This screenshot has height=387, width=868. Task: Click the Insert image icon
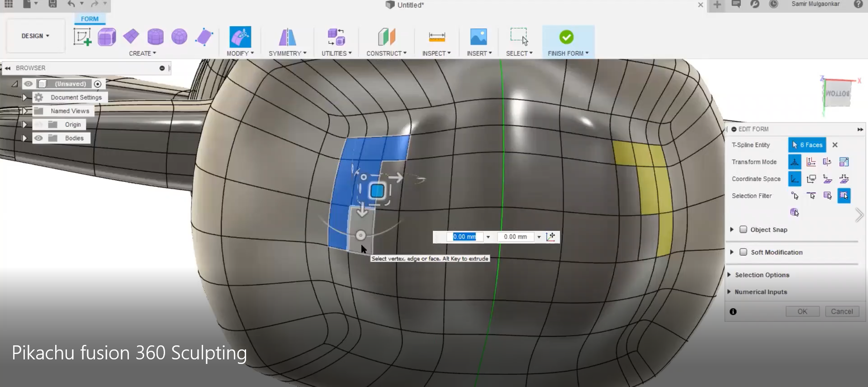click(479, 37)
